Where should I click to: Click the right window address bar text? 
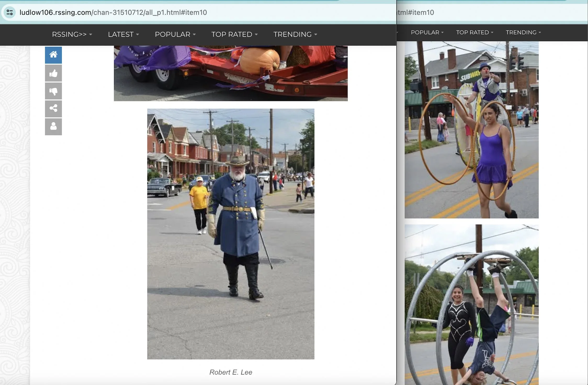tap(416, 12)
